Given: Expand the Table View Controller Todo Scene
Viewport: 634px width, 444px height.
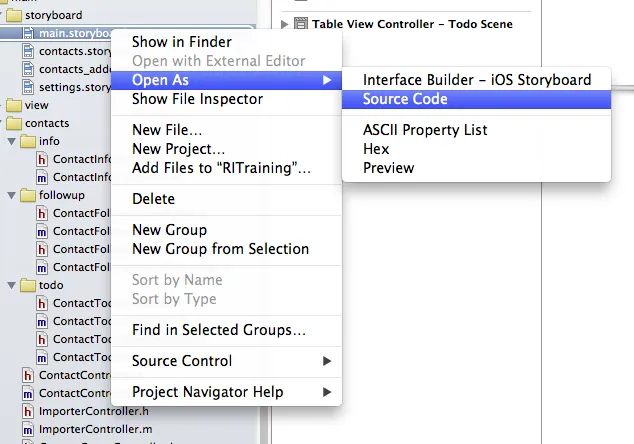Looking at the screenshot, I should click(x=285, y=24).
